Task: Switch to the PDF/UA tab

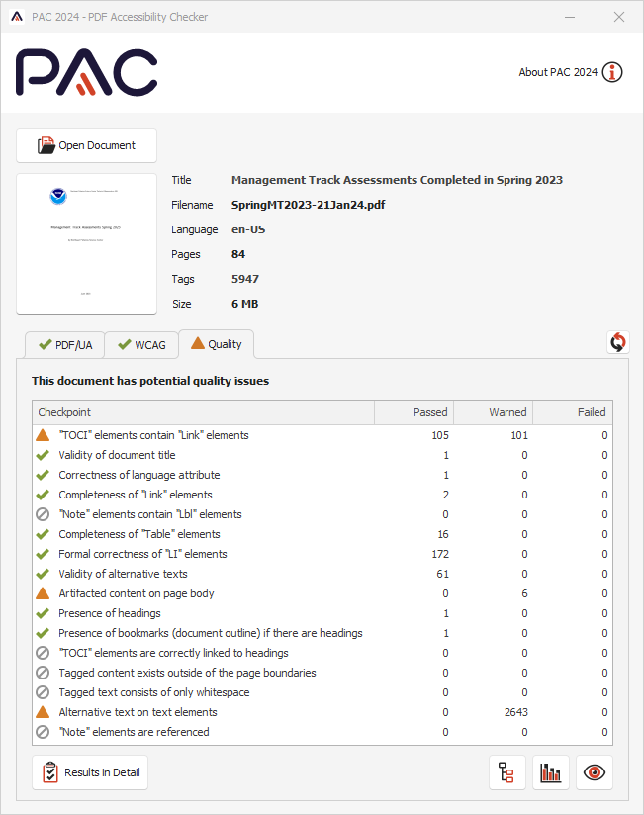Action: tap(65, 345)
